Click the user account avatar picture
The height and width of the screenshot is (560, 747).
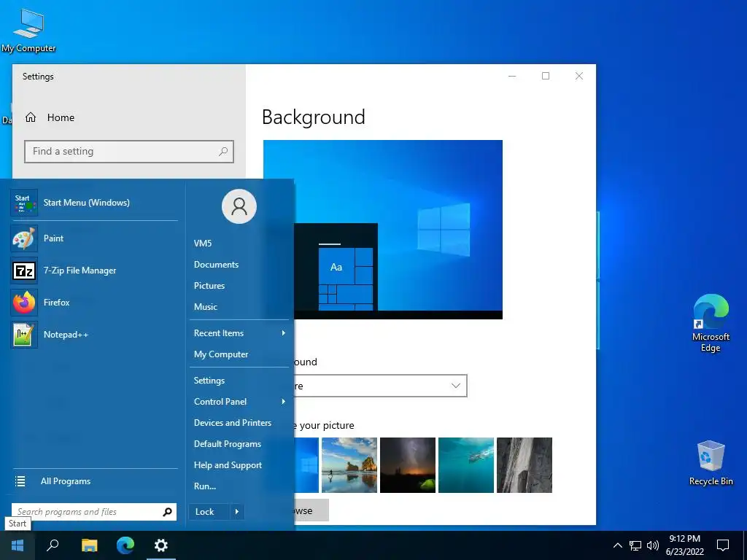[239, 206]
